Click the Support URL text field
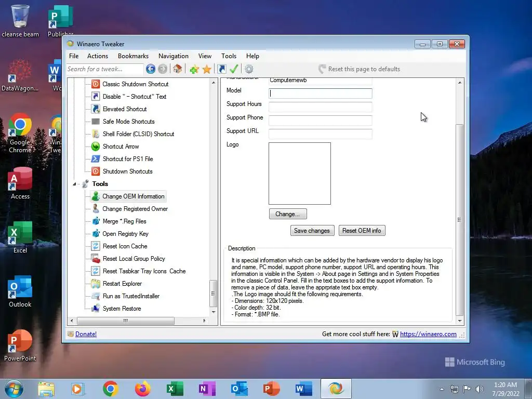Image resolution: width=532 pixels, height=399 pixels. point(320,134)
